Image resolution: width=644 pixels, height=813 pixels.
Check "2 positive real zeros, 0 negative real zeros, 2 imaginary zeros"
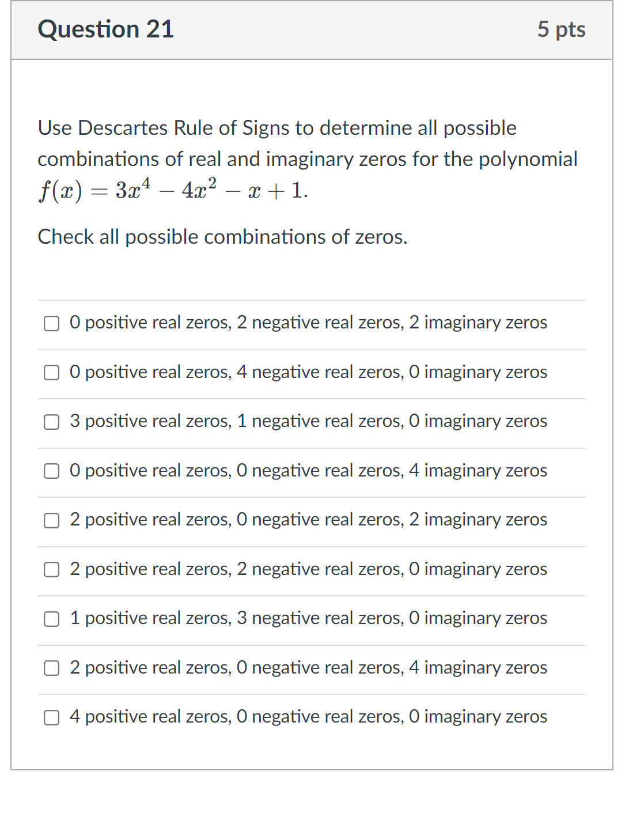[x=52, y=521]
